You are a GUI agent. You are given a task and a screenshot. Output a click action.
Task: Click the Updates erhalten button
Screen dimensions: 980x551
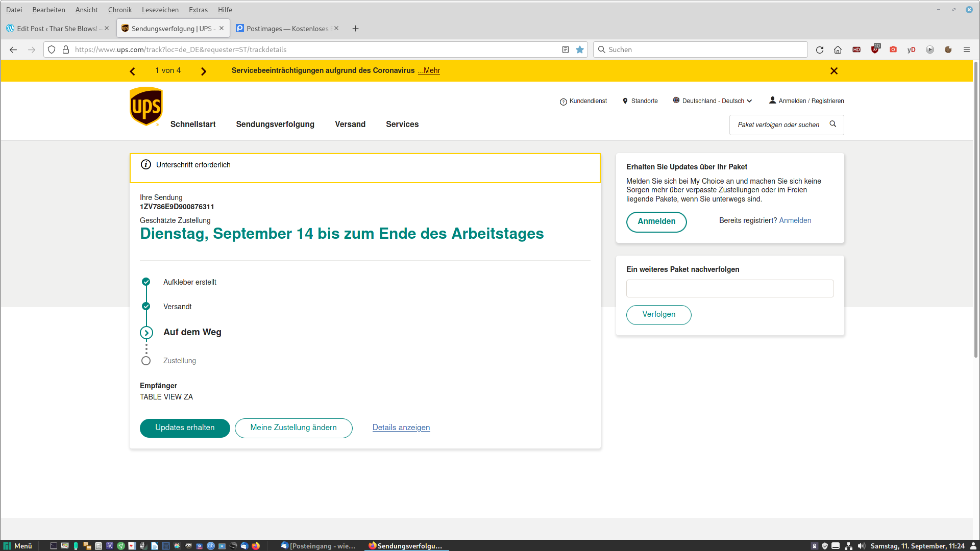(x=185, y=428)
